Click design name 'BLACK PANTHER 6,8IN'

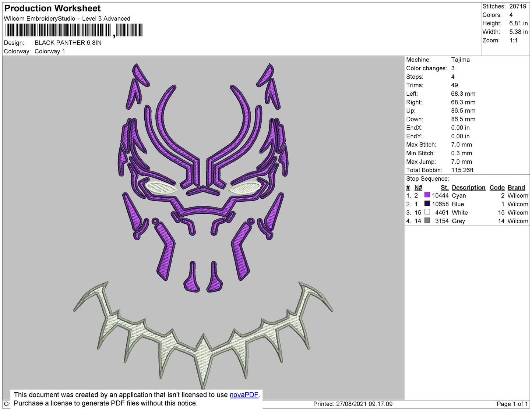68,43
